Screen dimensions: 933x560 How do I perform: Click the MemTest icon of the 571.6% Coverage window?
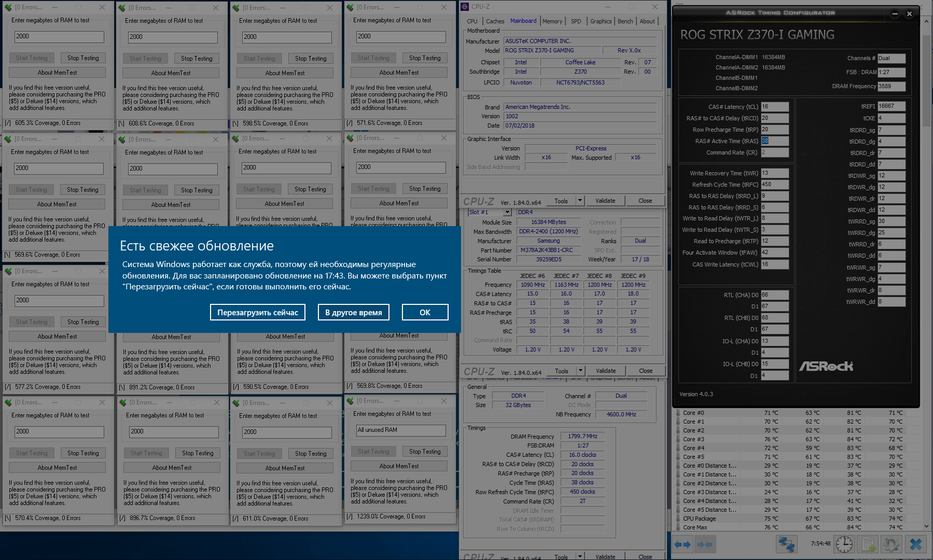click(x=350, y=7)
